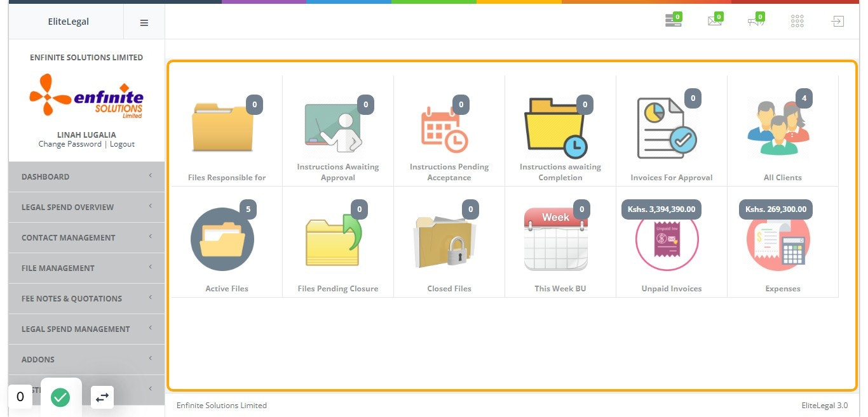Click the apps grid icon at top right

797,20
